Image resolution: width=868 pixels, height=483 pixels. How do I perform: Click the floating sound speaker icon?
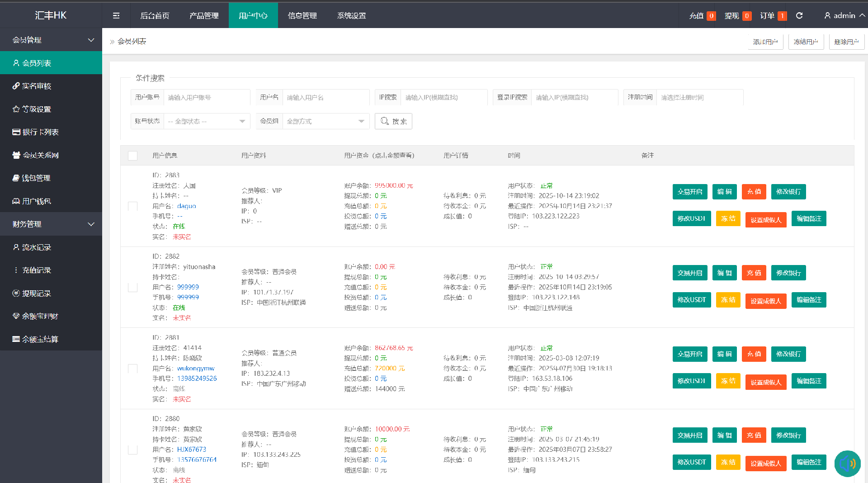pos(847,464)
